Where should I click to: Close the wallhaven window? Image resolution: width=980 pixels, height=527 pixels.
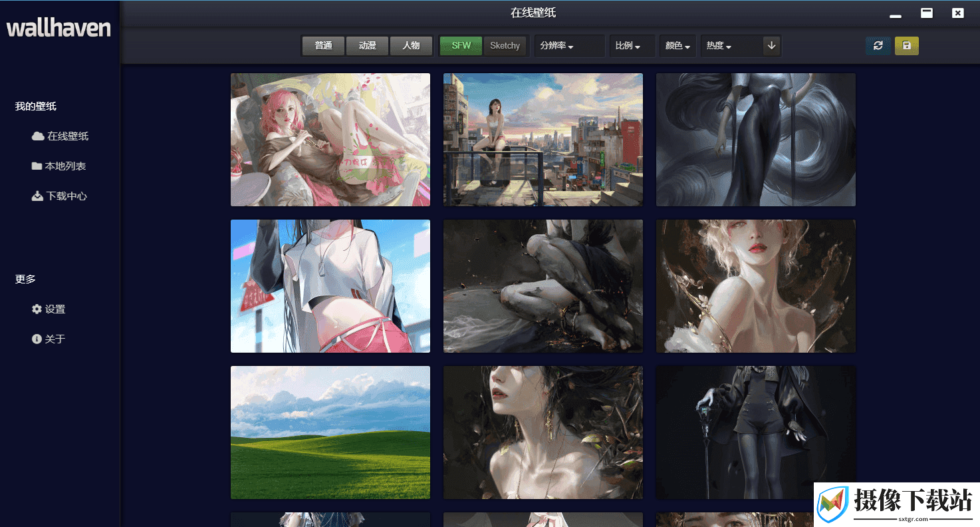click(x=957, y=13)
